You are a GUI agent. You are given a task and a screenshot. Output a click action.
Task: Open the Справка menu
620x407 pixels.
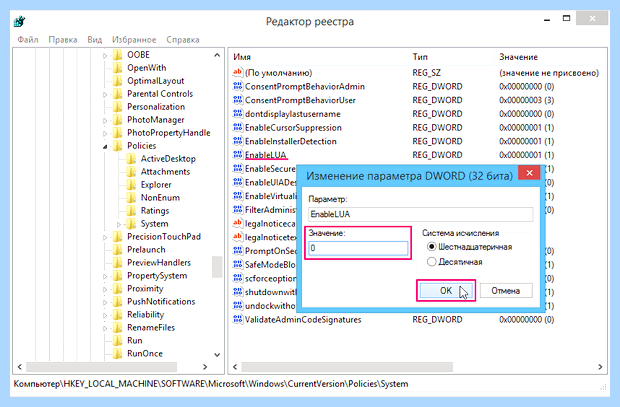pyautogui.click(x=183, y=40)
